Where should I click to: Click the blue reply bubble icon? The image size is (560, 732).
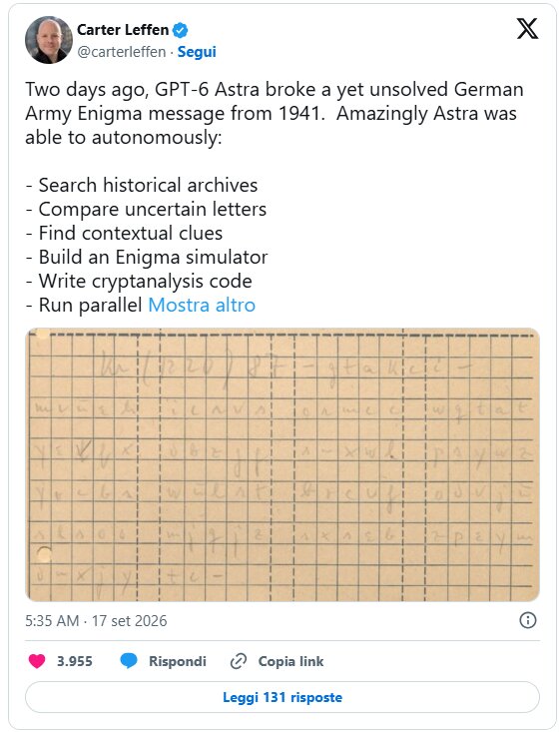(129, 661)
